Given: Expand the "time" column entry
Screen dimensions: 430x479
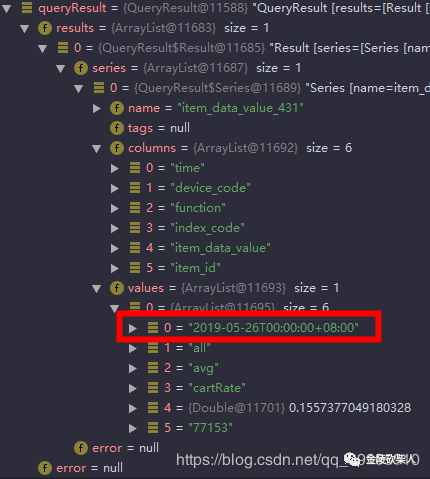Looking at the screenshot, I should [x=115, y=168].
